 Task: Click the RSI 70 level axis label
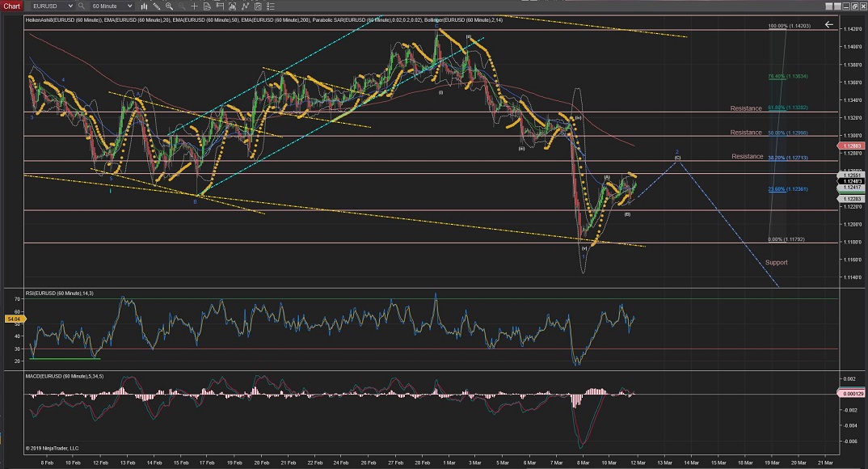[17, 299]
